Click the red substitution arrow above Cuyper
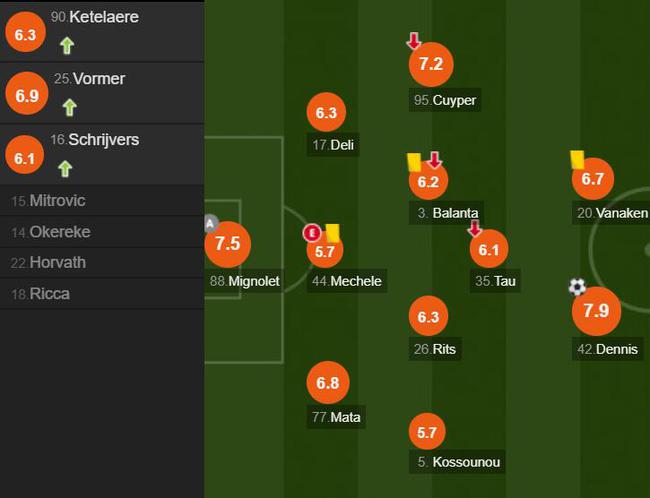This screenshot has height=498, width=650. point(414,41)
